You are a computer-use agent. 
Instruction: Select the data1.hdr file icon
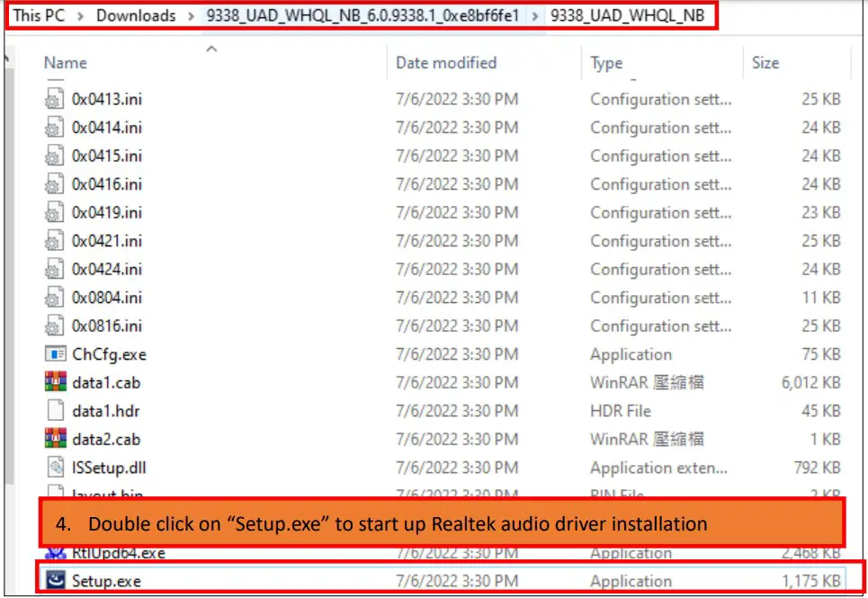pyautogui.click(x=56, y=411)
